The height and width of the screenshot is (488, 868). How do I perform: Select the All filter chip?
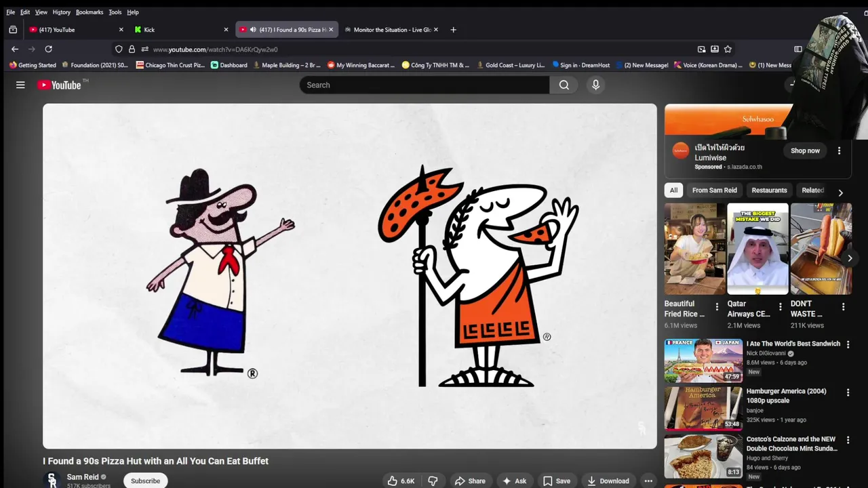pyautogui.click(x=673, y=190)
